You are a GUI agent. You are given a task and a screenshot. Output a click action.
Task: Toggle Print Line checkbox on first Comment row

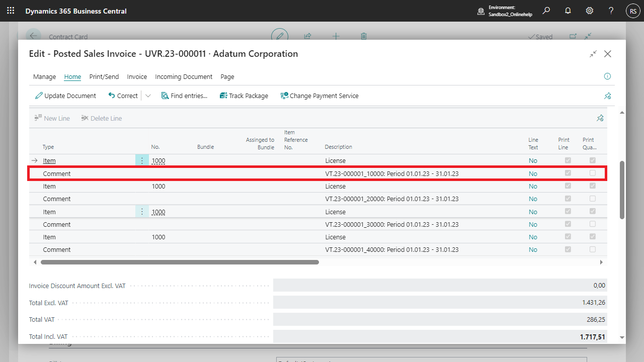point(568,173)
